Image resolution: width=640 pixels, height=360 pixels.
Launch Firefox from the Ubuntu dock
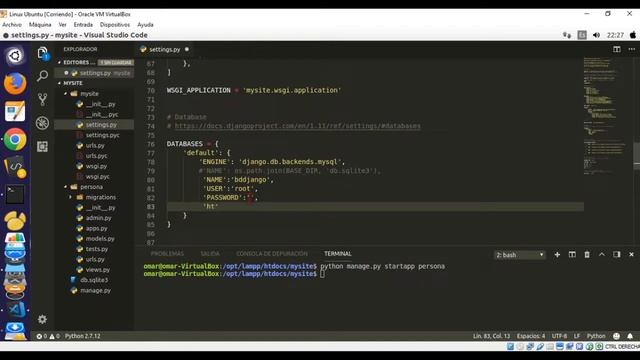click(15, 84)
